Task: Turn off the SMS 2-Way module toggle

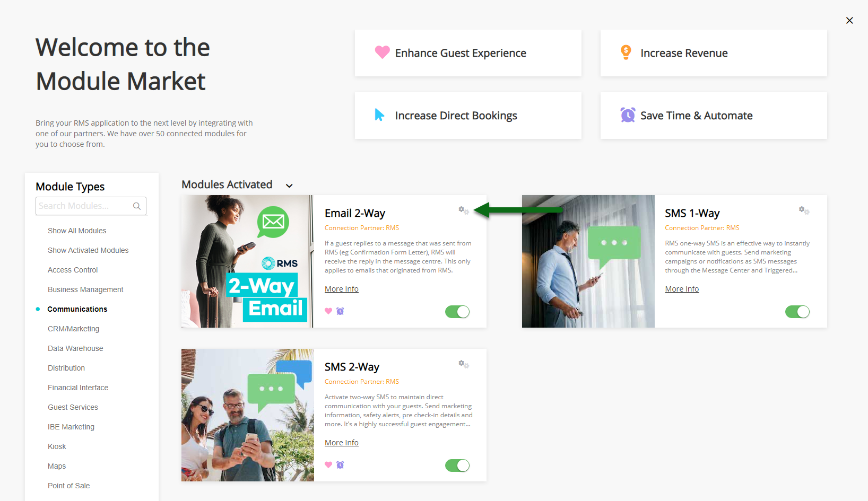Action: click(x=457, y=465)
